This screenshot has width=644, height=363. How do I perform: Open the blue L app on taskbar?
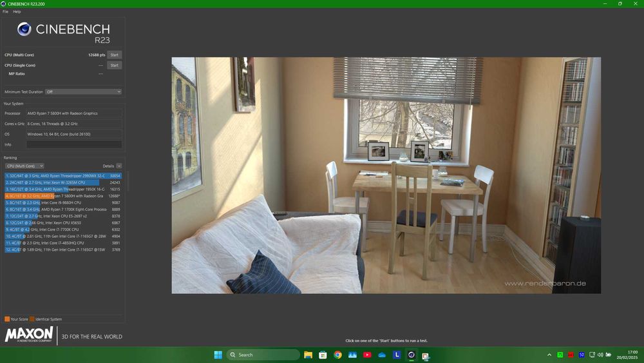coord(397,355)
